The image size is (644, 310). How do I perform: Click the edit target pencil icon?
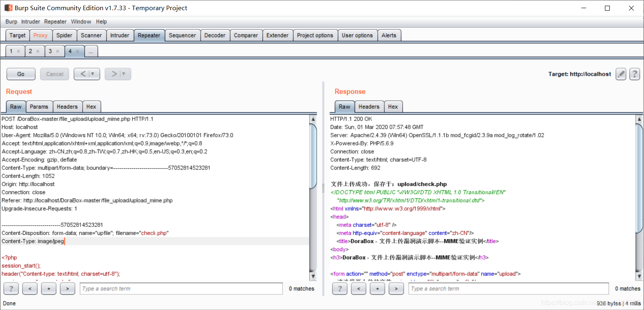[x=621, y=74]
